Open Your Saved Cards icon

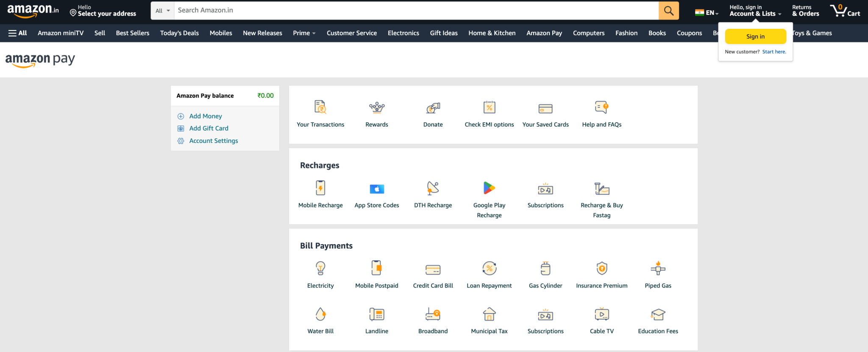[x=545, y=109]
